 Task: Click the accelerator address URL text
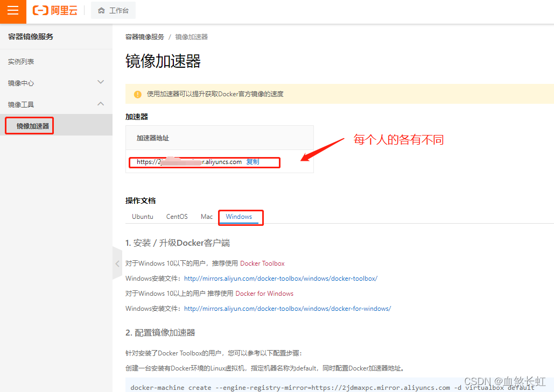pyautogui.click(x=189, y=162)
